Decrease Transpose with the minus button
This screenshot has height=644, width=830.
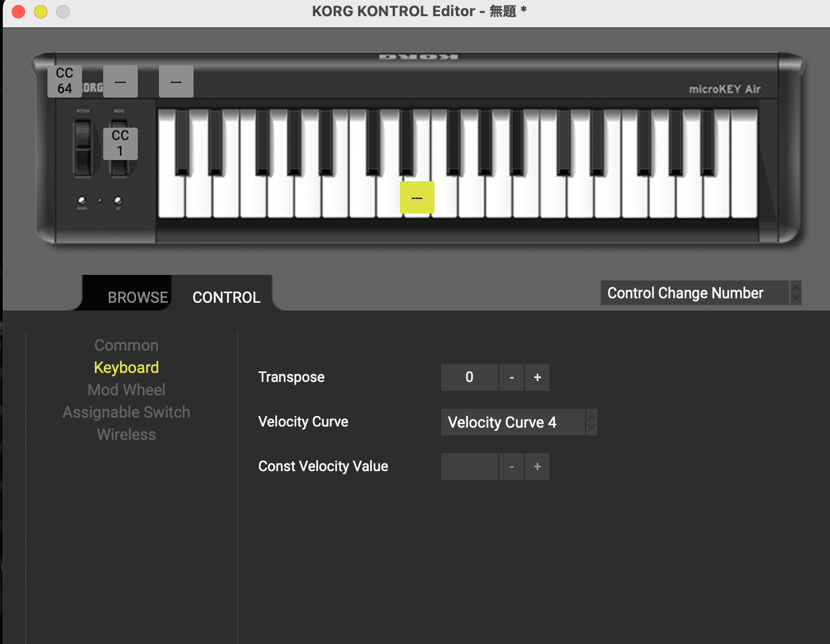coord(511,377)
